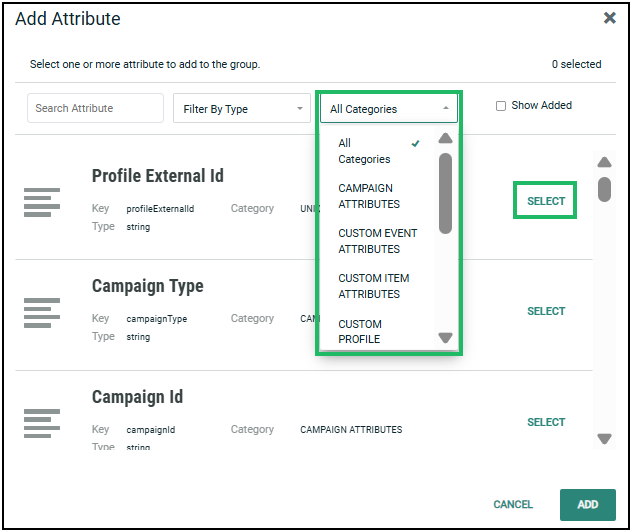Select the Campaign Type attribute
630x530 pixels.
click(545, 311)
